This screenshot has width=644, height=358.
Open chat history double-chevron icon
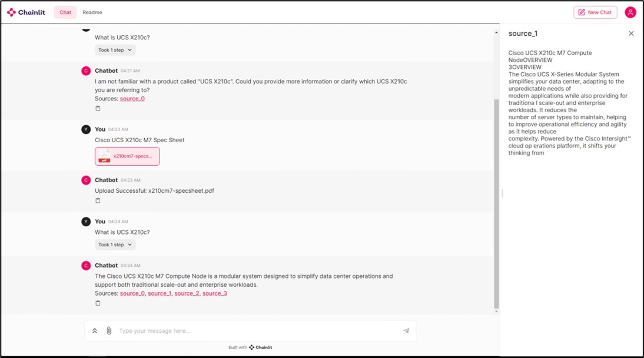pos(94,331)
